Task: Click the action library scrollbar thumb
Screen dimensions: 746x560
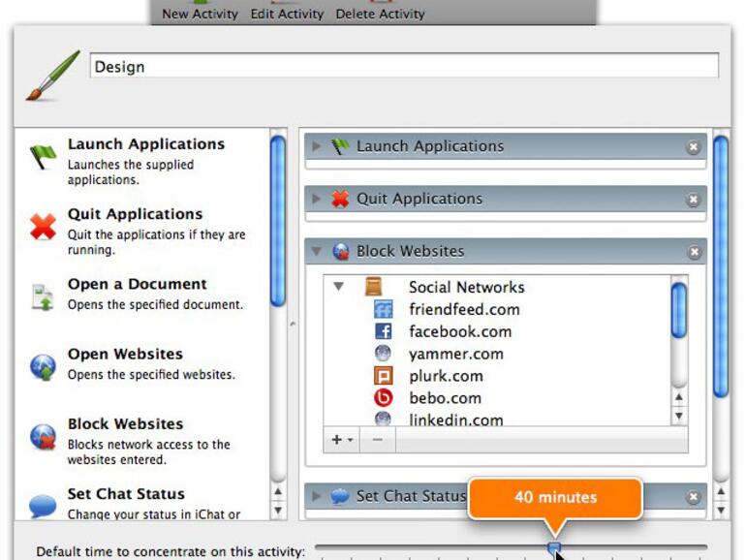Action: (278, 221)
